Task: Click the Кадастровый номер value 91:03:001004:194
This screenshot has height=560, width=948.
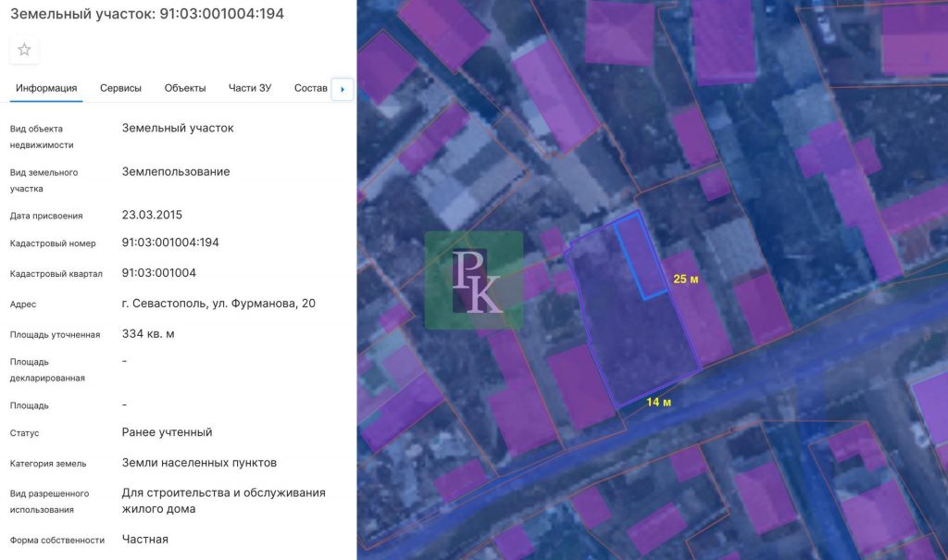Action: point(170,243)
